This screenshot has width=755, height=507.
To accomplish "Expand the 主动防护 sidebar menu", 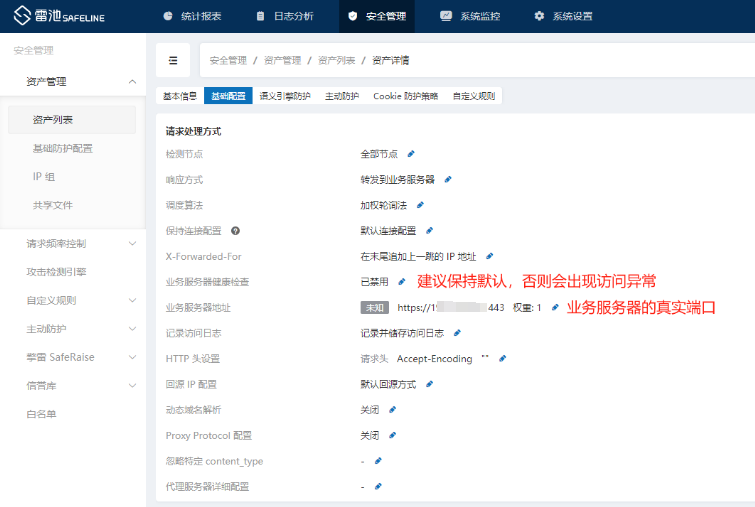I will [133, 328].
